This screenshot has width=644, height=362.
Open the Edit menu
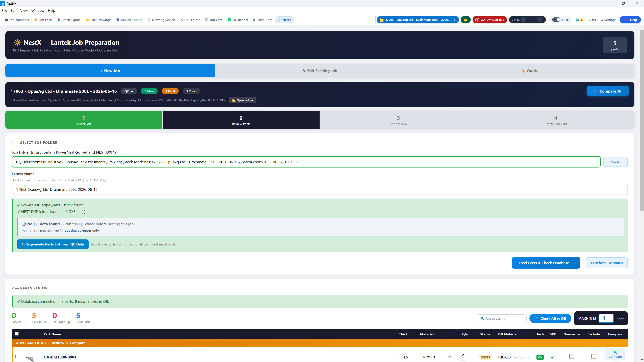[x=13, y=11]
